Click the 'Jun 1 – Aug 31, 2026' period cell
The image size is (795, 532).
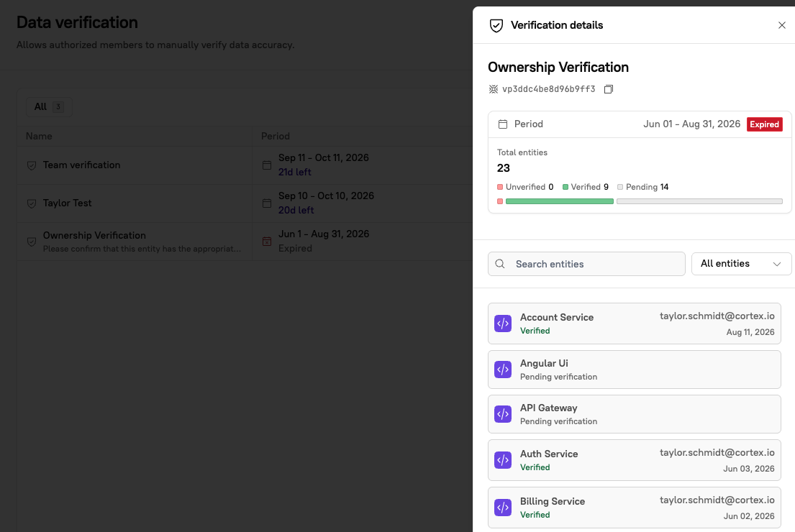(x=324, y=234)
